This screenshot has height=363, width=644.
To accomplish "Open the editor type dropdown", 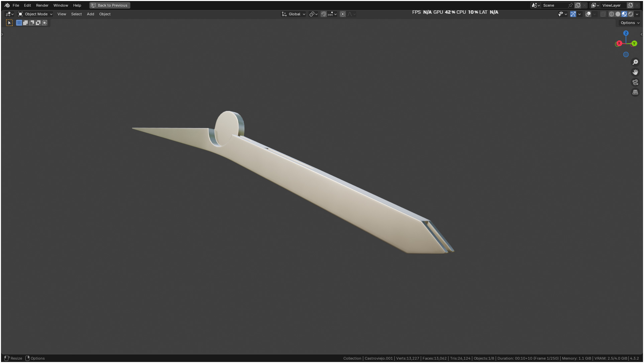I will click(x=9, y=14).
